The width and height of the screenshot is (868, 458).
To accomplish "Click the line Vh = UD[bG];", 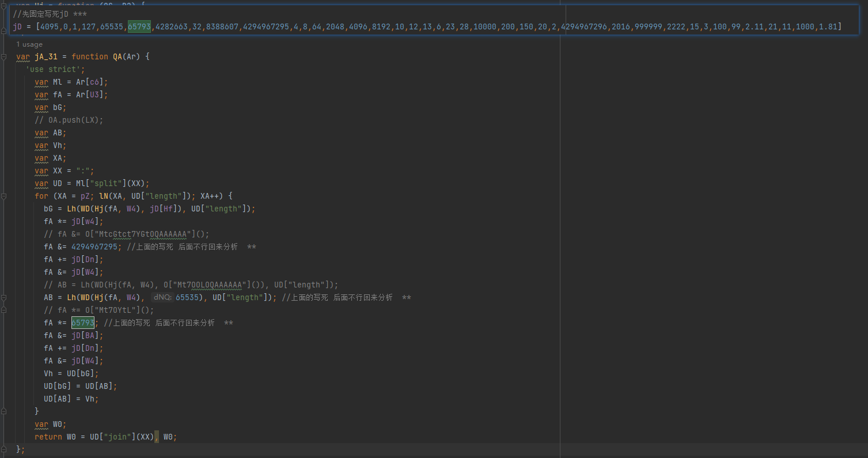I will 71,373.
